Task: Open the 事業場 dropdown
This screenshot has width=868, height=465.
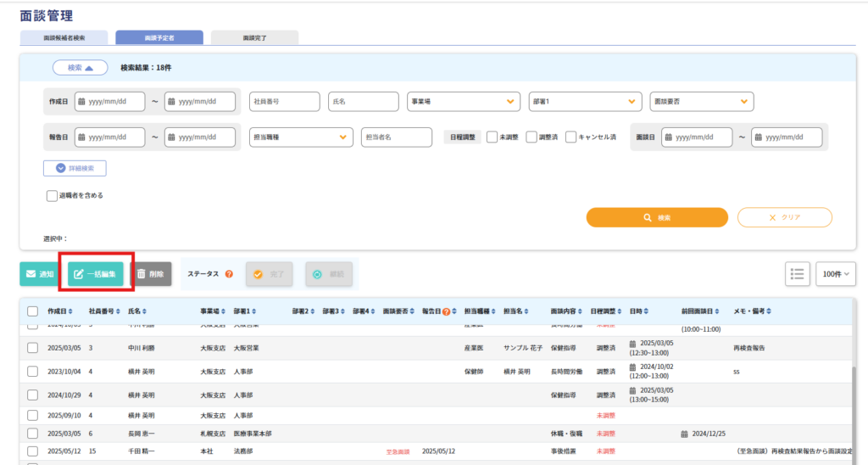Action: pos(463,101)
